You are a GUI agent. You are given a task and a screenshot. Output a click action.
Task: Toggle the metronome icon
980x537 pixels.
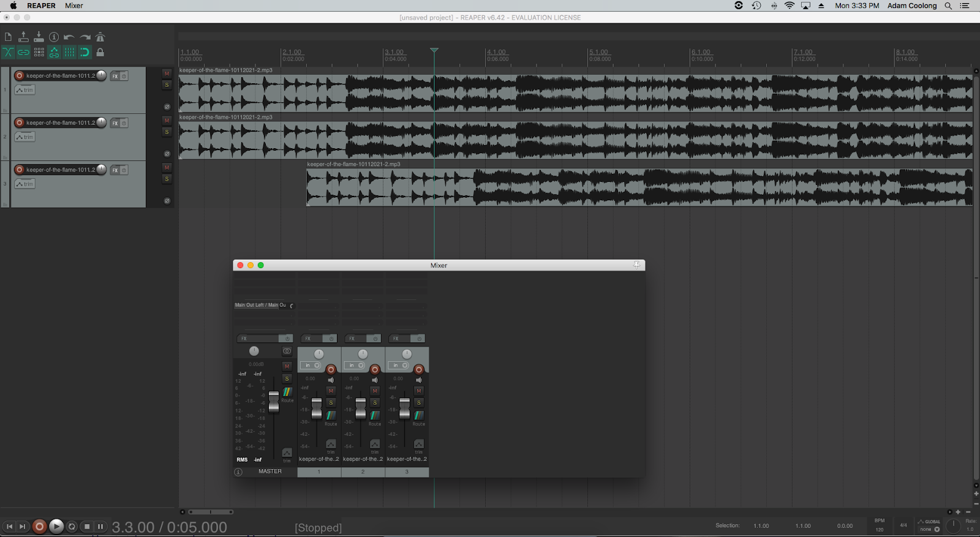tap(100, 37)
